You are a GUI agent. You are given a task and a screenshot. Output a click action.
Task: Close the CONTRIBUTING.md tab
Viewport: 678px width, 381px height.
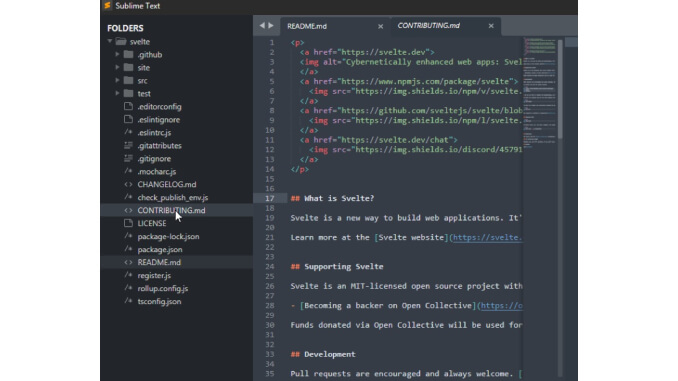tap(491, 26)
